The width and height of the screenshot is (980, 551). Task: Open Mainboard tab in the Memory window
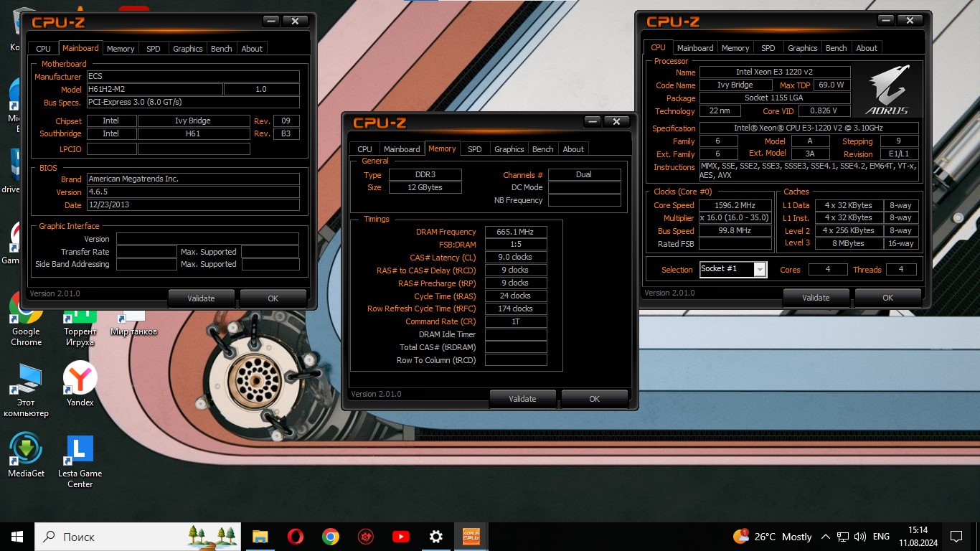pyautogui.click(x=402, y=149)
